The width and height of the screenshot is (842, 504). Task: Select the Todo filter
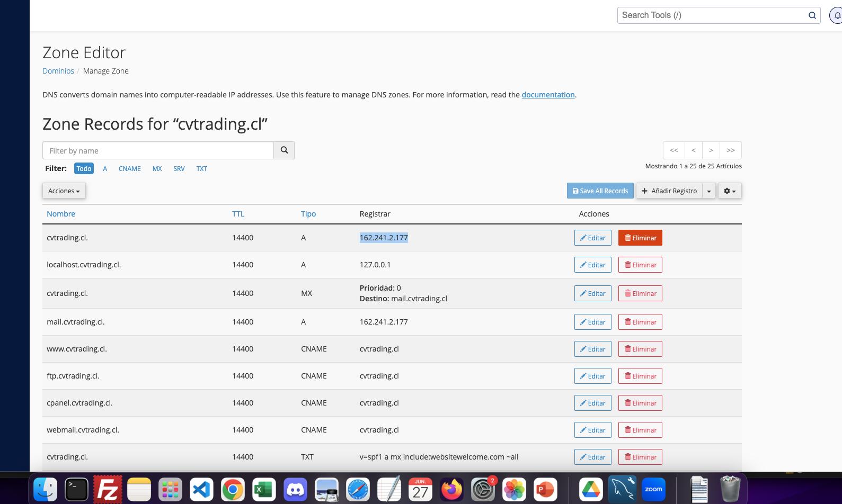tap(84, 168)
